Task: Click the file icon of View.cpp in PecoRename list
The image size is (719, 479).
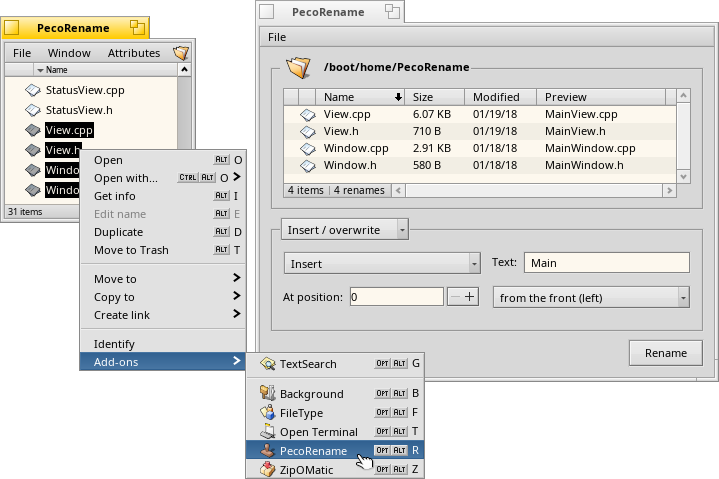Action: 308,115
